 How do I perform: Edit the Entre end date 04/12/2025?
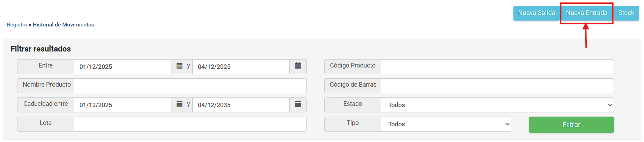click(x=240, y=67)
